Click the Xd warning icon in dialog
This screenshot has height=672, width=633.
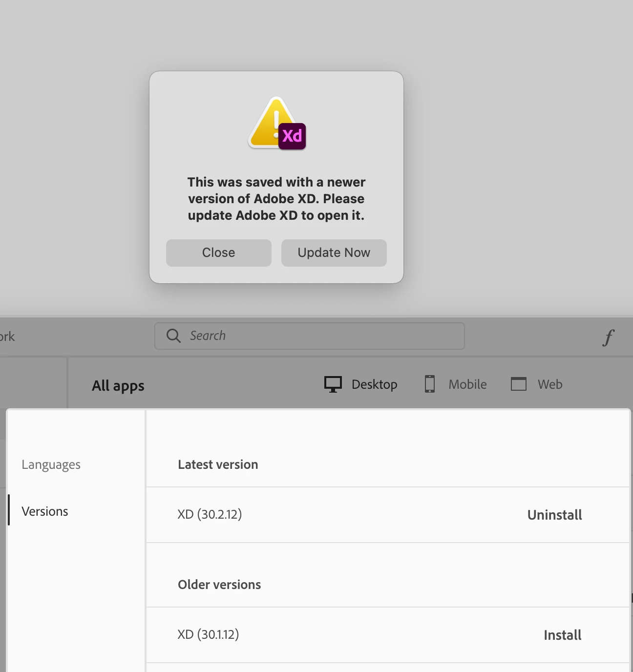(x=277, y=123)
